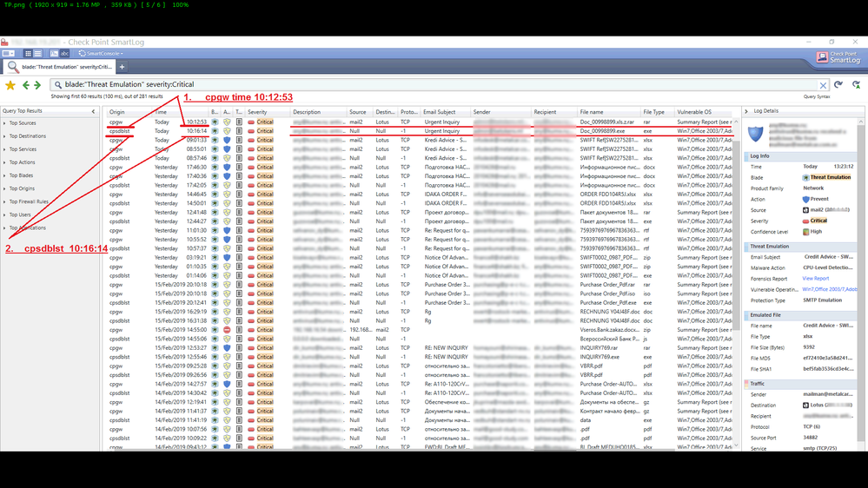Go back with the green left arrow
The image size is (868, 488).
pos(26,85)
